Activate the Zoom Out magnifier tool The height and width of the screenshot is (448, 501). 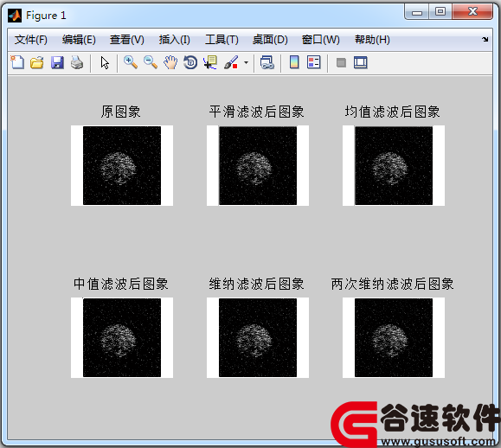click(x=151, y=62)
